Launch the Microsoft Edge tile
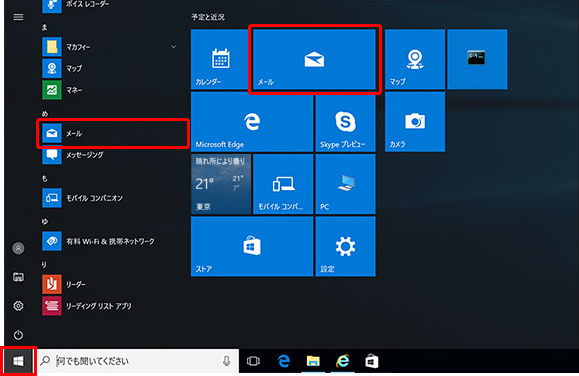This screenshot has width=579, height=376. [x=252, y=122]
